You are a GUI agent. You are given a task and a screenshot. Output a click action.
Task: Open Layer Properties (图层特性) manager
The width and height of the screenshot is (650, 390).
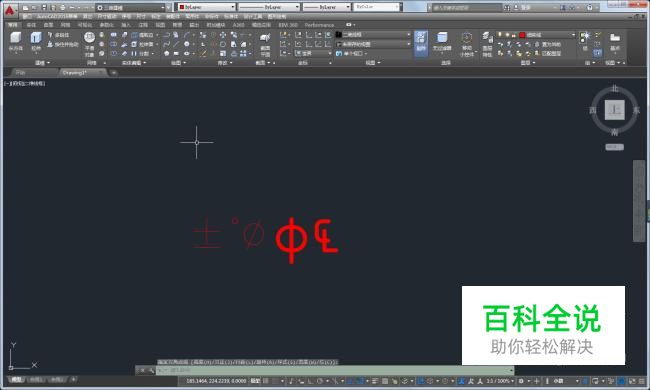tap(487, 45)
